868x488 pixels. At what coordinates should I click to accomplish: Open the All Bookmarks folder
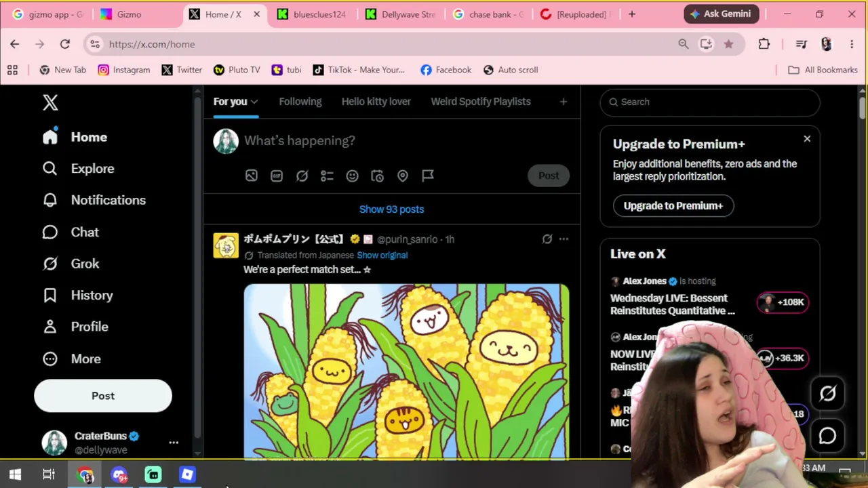(823, 70)
